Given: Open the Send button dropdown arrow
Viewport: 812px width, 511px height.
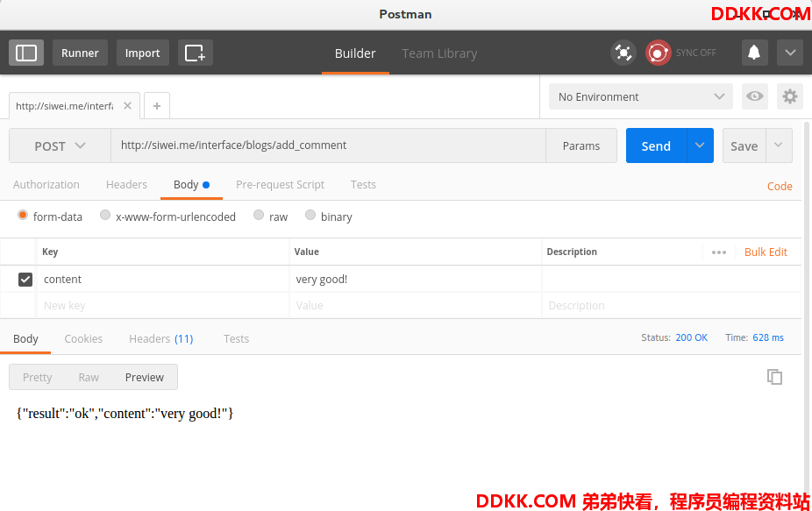Looking at the screenshot, I should pyautogui.click(x=700, y=145).
